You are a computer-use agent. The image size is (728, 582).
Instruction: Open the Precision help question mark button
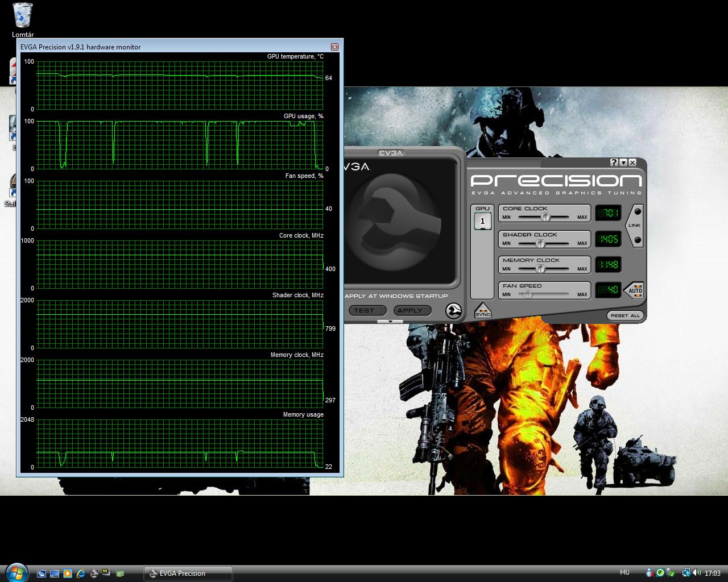[x=614, y=163]
